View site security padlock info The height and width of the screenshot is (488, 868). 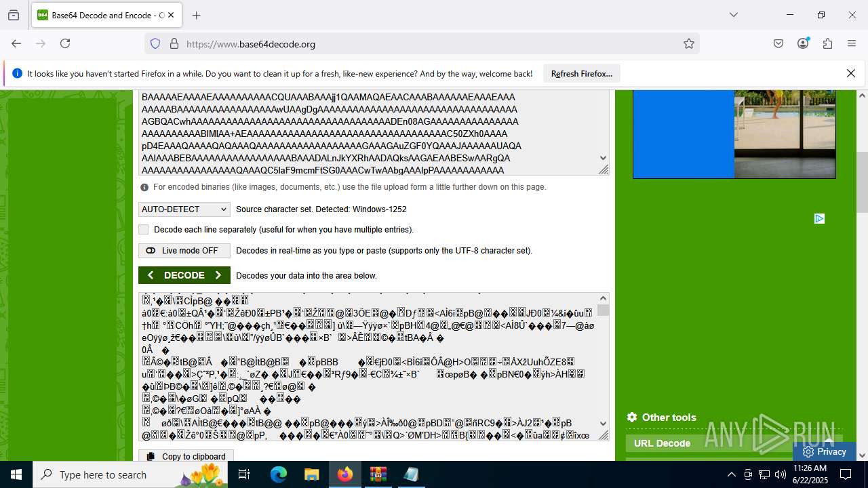point(174,43)
